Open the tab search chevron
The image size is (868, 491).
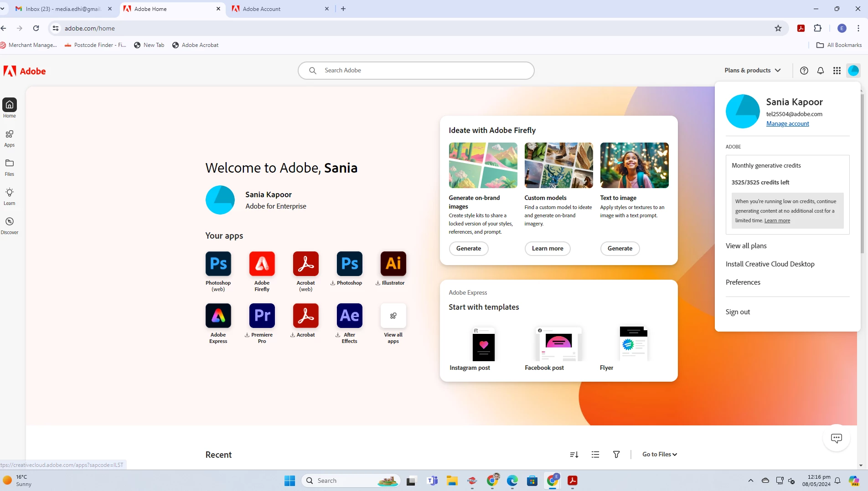[x=2, y=9]
